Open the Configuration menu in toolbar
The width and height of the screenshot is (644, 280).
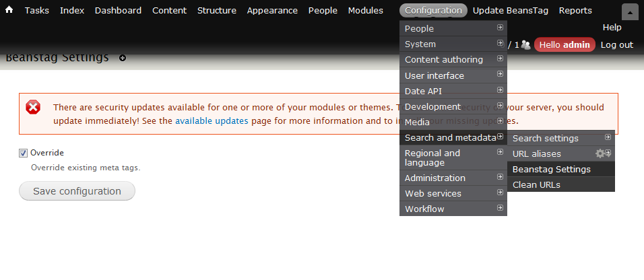click(433, 11)
